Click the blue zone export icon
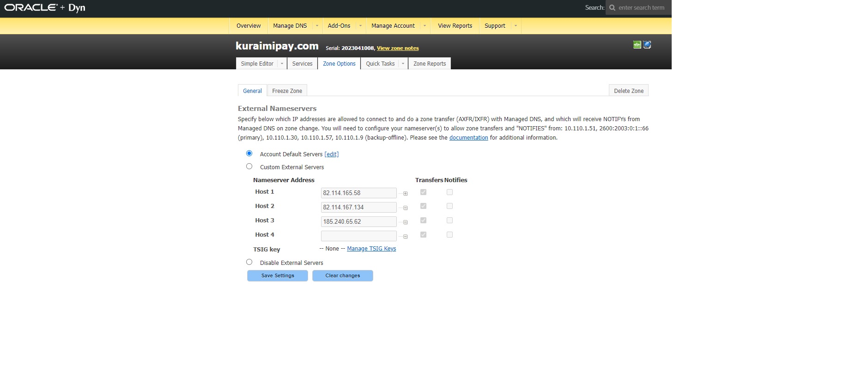This screenshot has height=392, width=868. [x=647, y=45]
